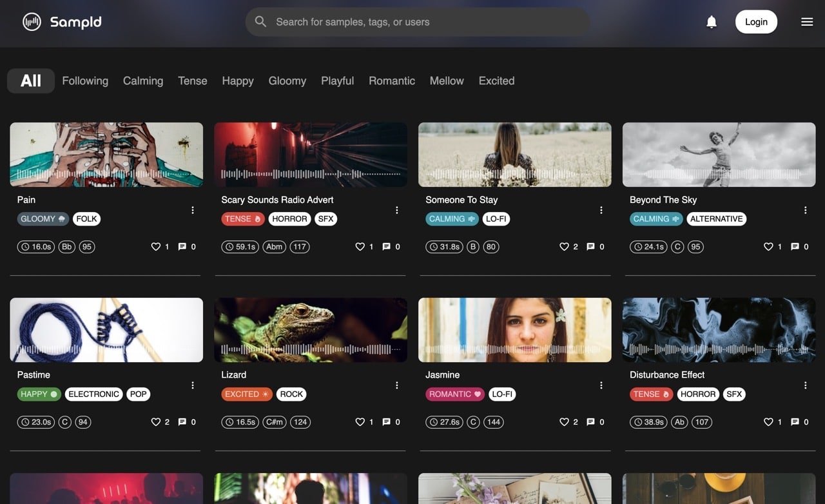This screenshot has height=504, width=825.
Task: Open comments for the Jasmine sample
Action: (590, 422)
